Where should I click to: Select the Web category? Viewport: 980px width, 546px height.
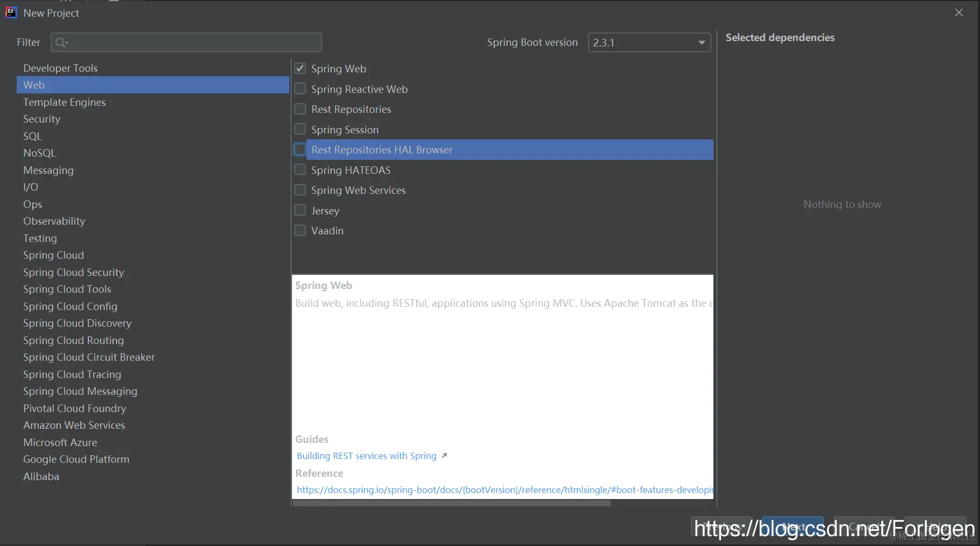point(153,85)
